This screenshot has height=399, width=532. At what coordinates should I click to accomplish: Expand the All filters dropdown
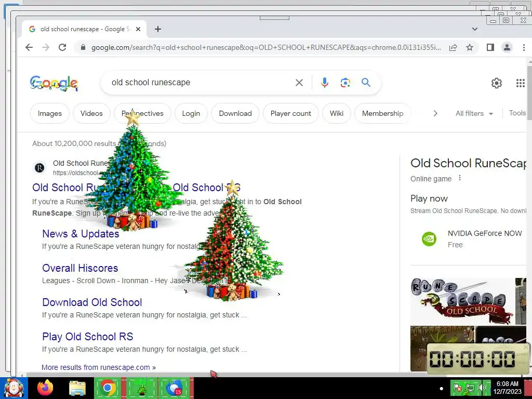(x=474, y=113)
